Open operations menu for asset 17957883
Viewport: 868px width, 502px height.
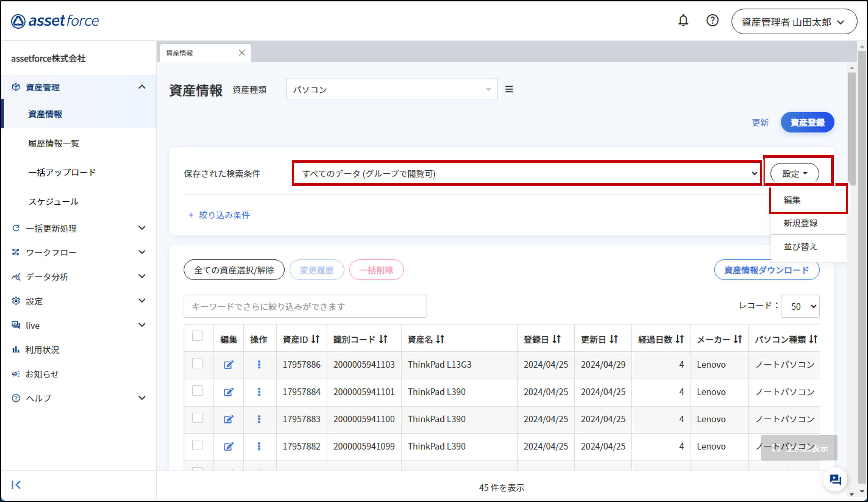tap(259, 419)
